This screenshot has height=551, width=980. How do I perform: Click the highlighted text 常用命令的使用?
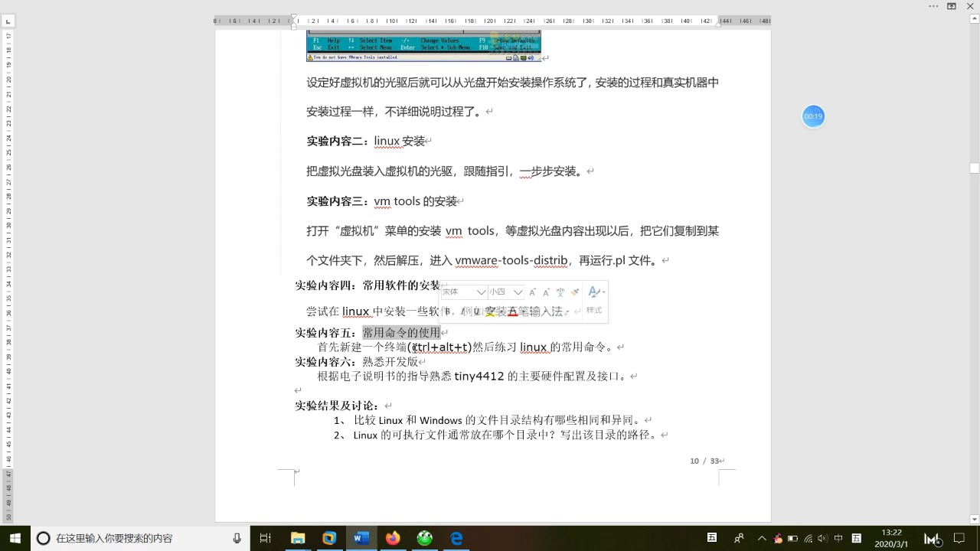pos(401,333)
